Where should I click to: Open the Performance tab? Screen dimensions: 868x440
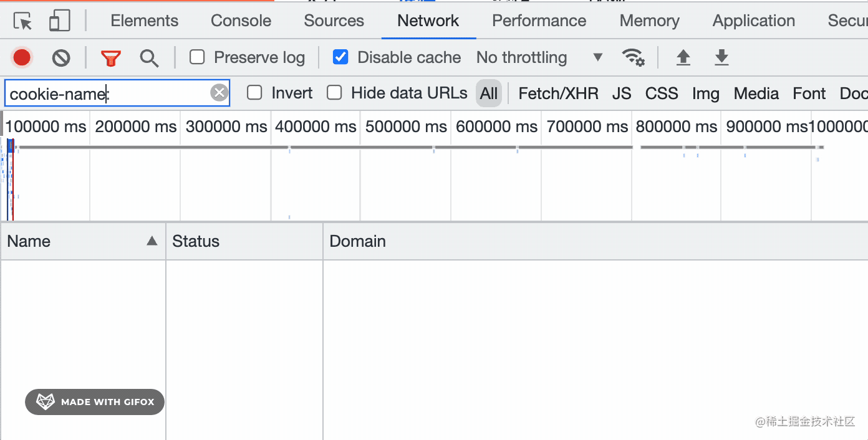pyautogui.click(x=539, y=21)
